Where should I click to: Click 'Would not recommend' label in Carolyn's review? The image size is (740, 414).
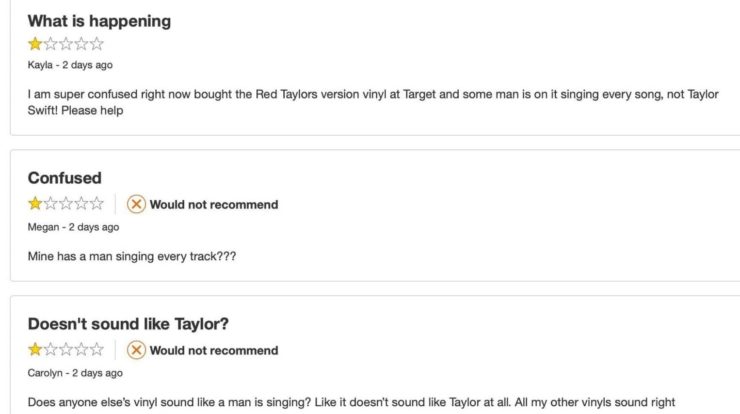point(214,350)
